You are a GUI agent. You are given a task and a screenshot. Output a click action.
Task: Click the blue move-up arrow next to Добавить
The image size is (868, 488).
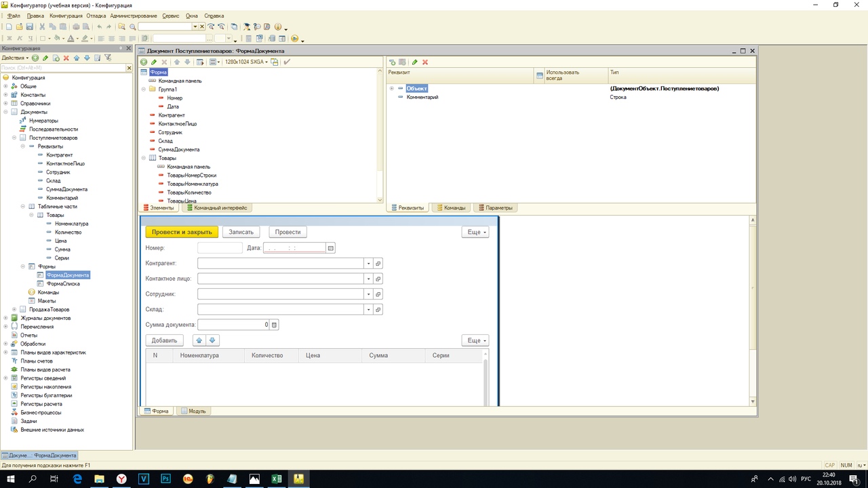(199, 340)
